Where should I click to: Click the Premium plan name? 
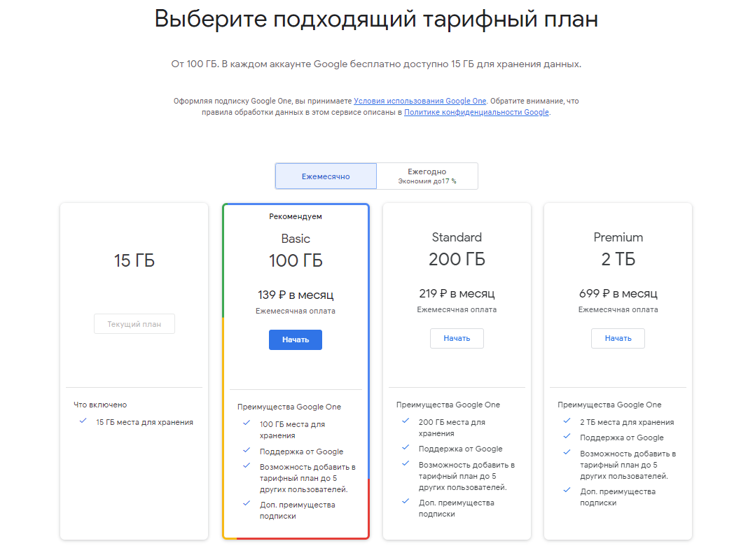tap(618, 237)
